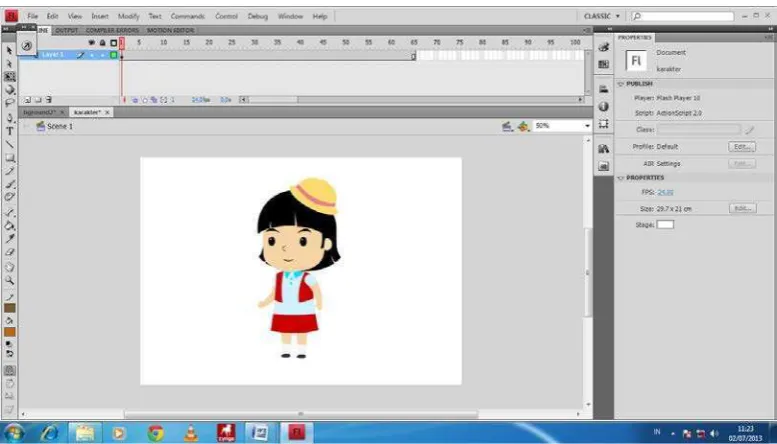Viewport: 777px width, 444px height.
Task: Open the Modify menu
Action: point(128,16)
